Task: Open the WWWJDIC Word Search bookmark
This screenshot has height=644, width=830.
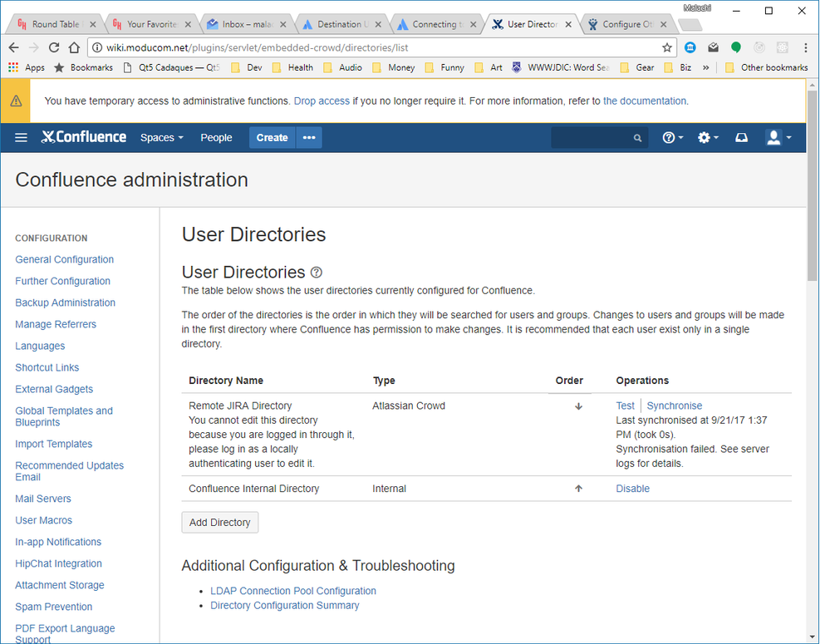Action: pyautogui.click(x=561, y=68)
